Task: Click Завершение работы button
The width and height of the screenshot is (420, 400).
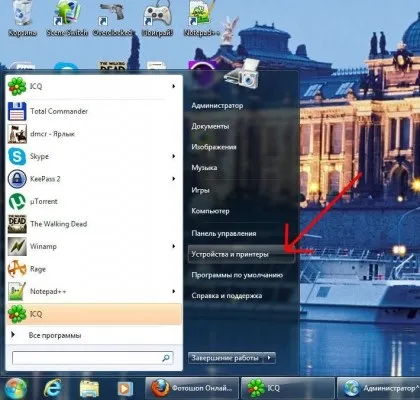Action: coord(226,358)
